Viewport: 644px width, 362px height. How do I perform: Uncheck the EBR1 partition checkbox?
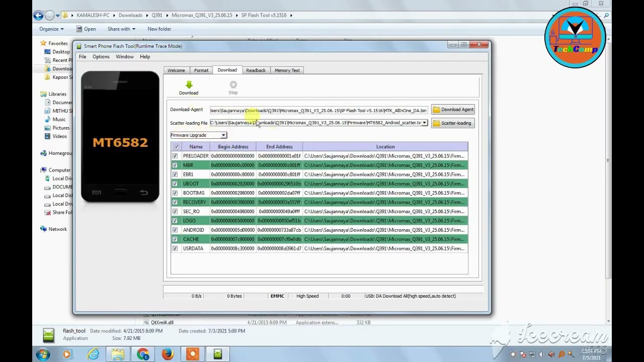tap(175, 174)
